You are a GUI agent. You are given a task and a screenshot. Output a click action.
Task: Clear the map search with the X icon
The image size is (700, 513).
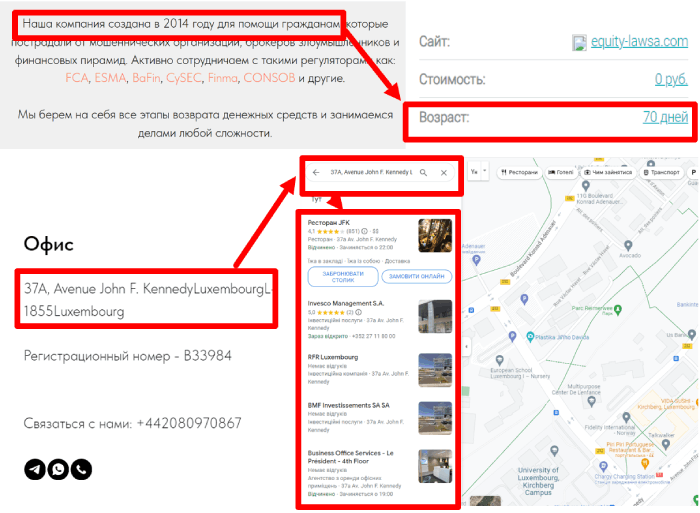click(444, 173)
